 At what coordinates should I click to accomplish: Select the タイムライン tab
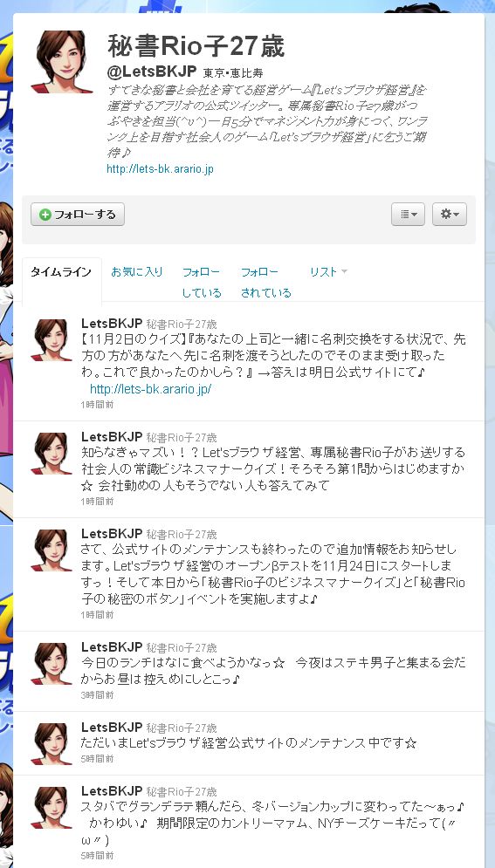coord(61,272)
